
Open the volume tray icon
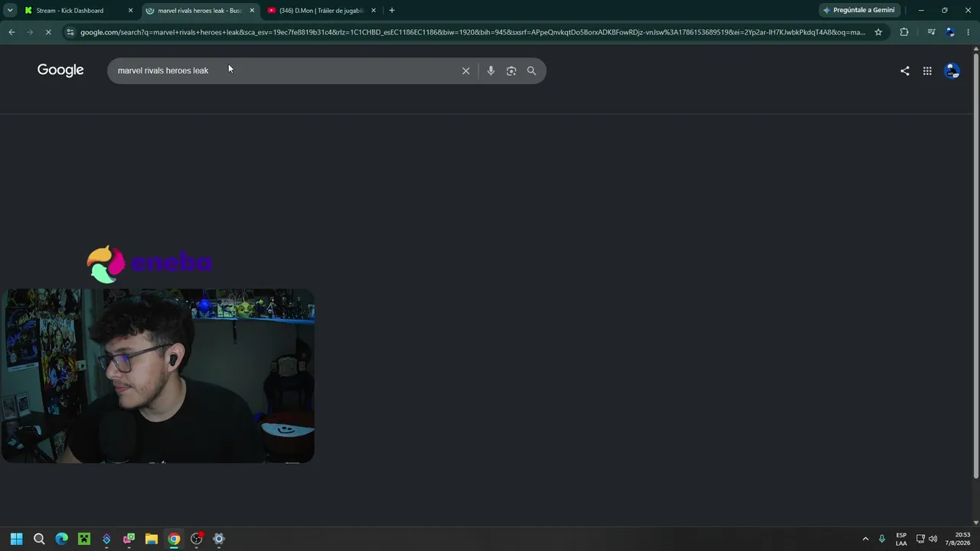pos(933,539)
